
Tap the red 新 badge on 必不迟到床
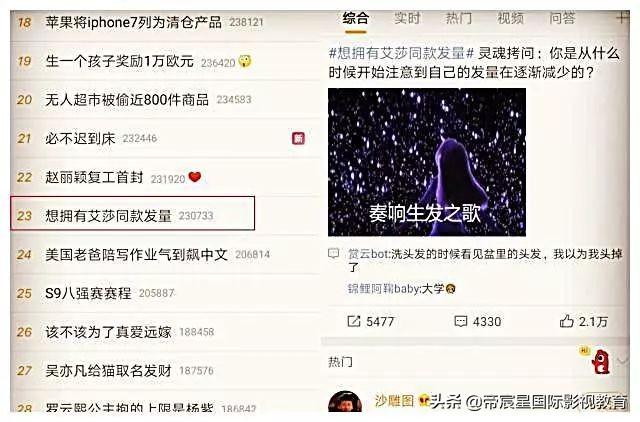(298, 138)
